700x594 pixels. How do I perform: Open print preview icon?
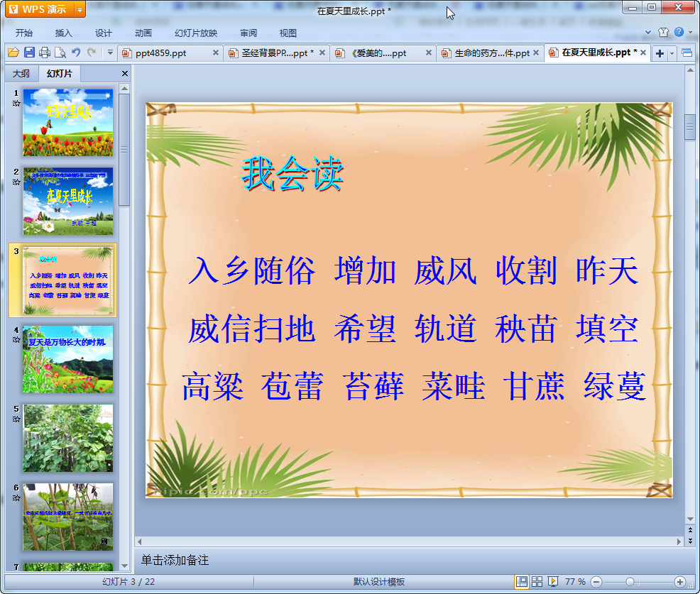pyautogui.click(x=60, y=53)
